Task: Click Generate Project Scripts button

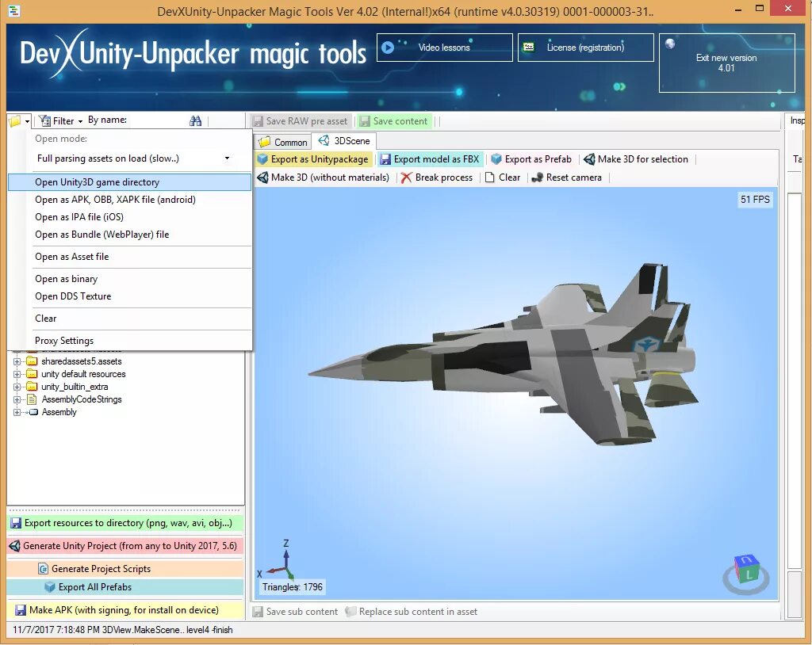Action: 124,569
